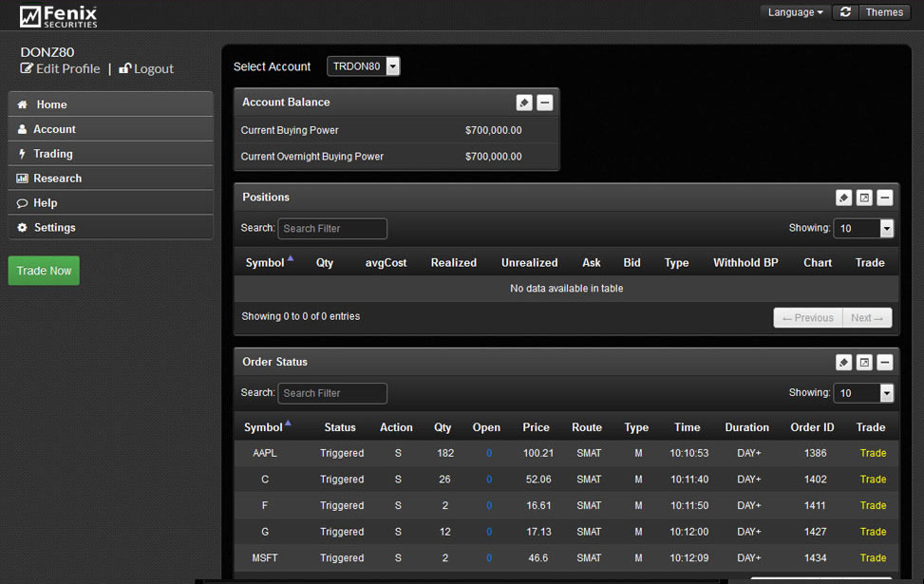Viewport: 924px width, 584px height.
Task: Sort Order Status by Time column
Action: coord(688,427)
